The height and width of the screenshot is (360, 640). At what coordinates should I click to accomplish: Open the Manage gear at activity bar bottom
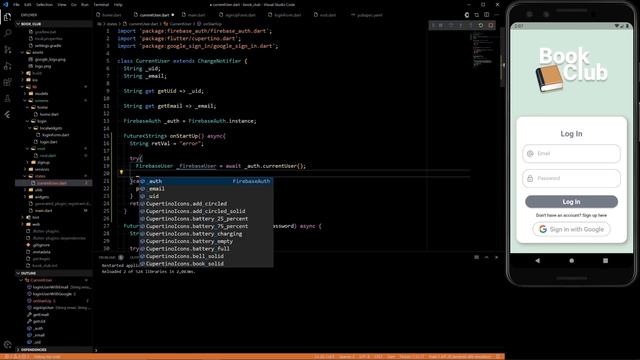tap(7, 344)
